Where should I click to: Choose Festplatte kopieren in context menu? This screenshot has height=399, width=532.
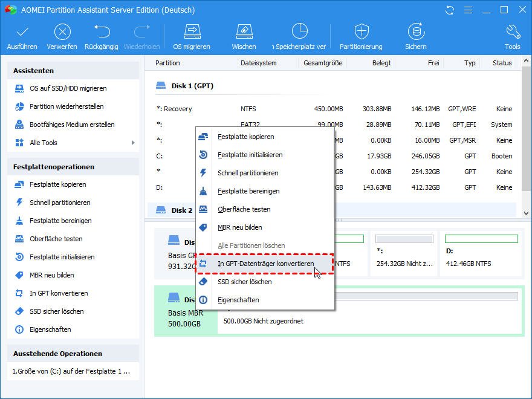pos(265,137)
